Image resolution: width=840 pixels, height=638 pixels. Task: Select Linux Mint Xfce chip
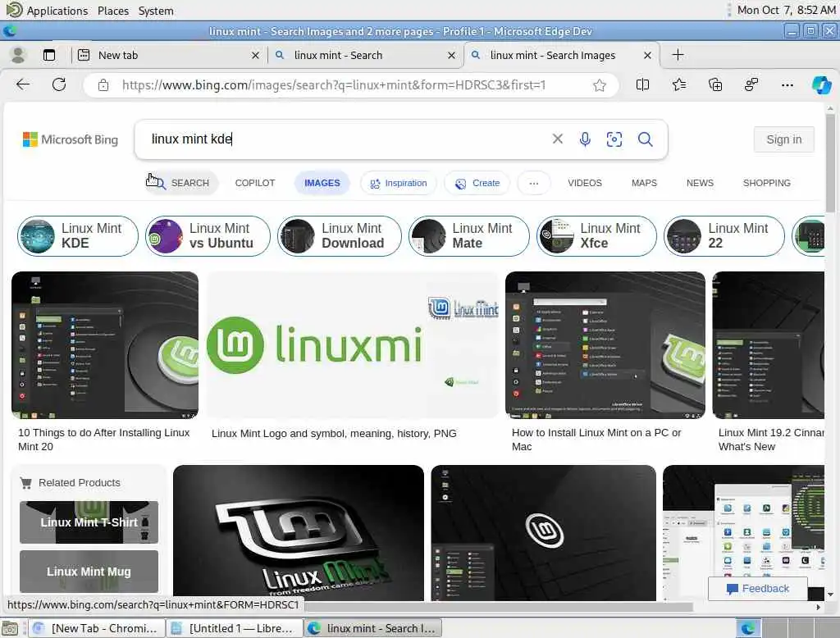point(596,235)
